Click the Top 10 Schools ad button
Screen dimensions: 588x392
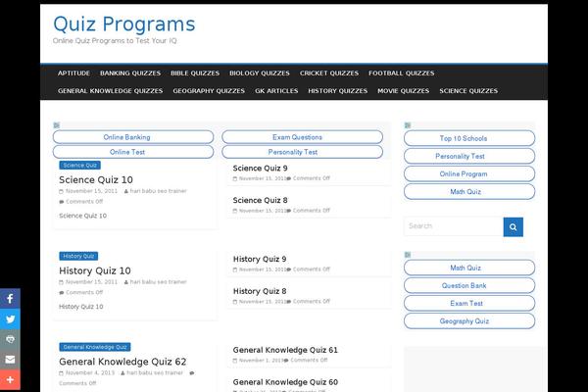(x=469, y=139)
